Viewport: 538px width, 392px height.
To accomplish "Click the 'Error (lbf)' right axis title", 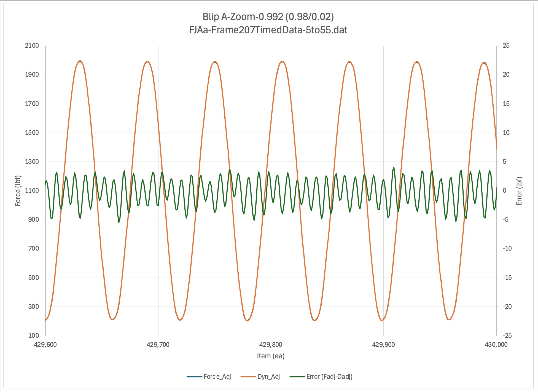I will coord(519,191).
